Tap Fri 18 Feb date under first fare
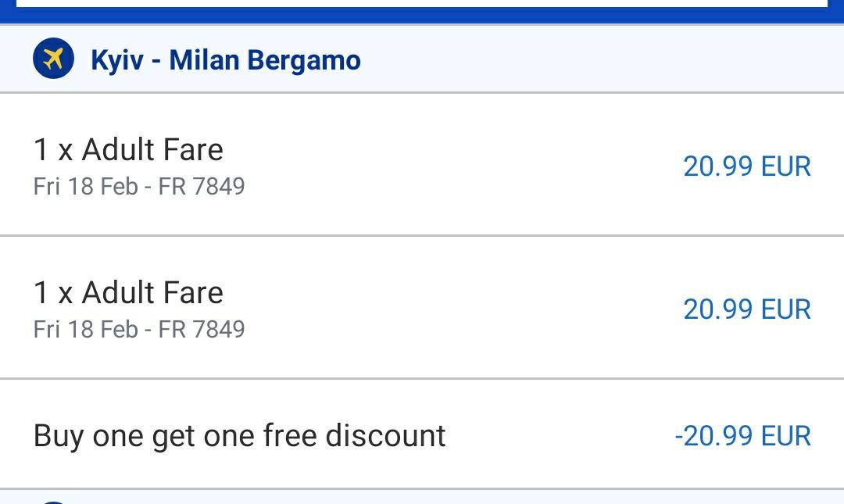The height and width of the screenshot is (504, 844). tap(86, 187)
